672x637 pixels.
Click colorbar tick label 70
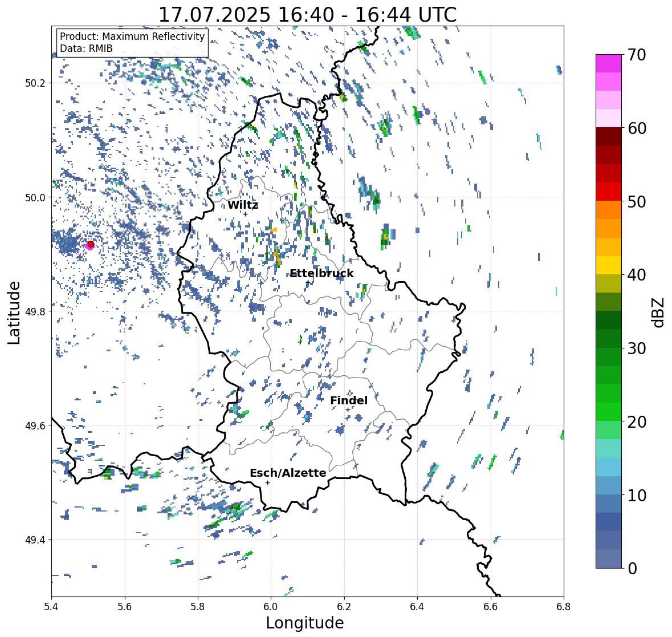point(637,55)
